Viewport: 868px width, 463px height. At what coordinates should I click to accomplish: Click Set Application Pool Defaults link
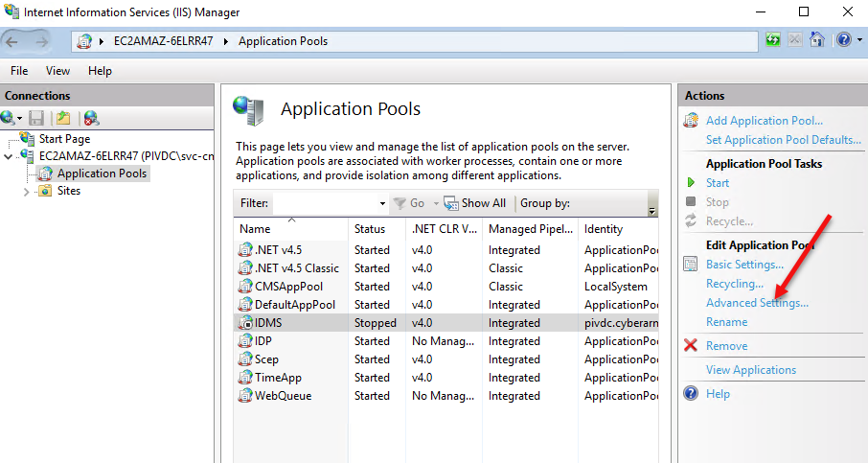pyautogui.click(x=784, y=140)
